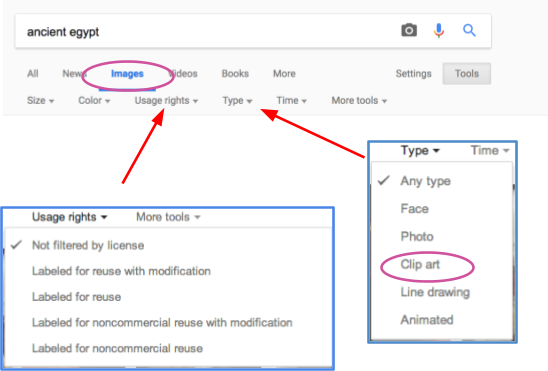Image resolution: width=548 pixels, height=371 pixels.
Task: Open the More tools dropdown in toolbar
Action: (x=359, y=101)
